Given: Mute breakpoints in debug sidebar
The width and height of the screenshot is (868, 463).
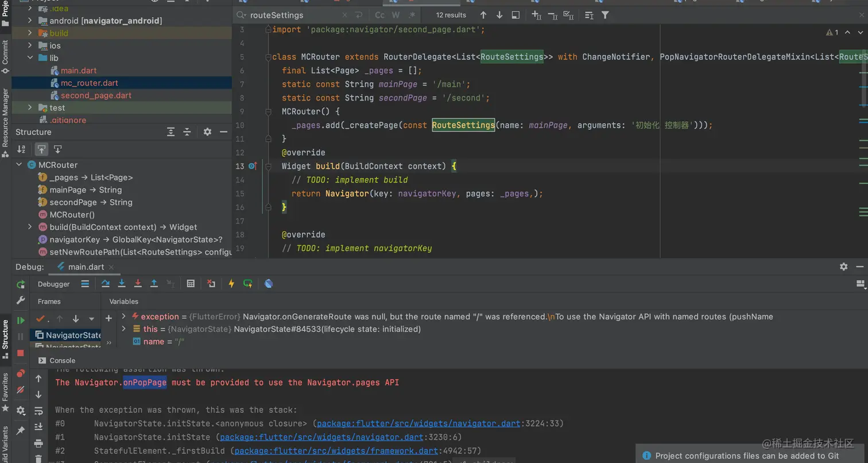Looking at the screenshot, I should tap(21, 390).
